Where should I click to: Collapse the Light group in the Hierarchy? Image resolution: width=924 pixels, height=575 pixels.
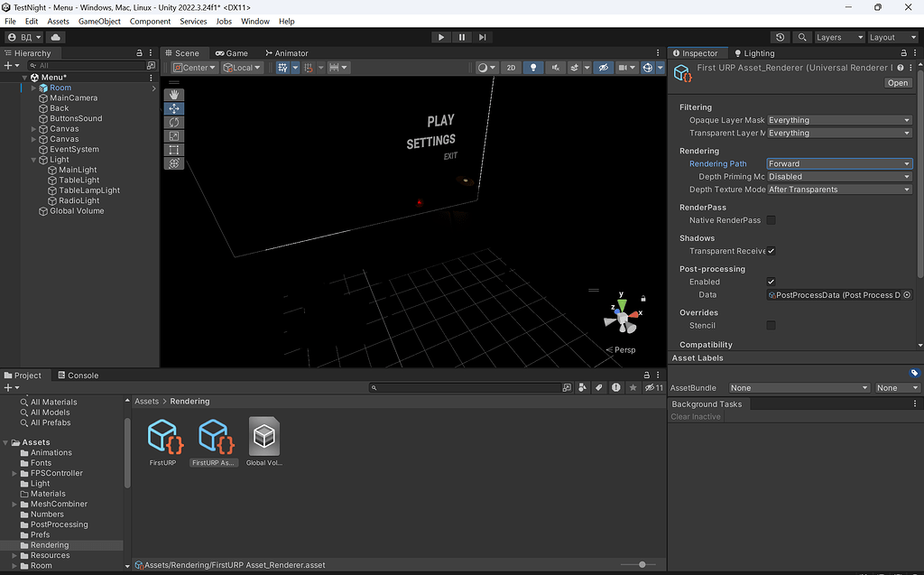click(x=33, y=159)
